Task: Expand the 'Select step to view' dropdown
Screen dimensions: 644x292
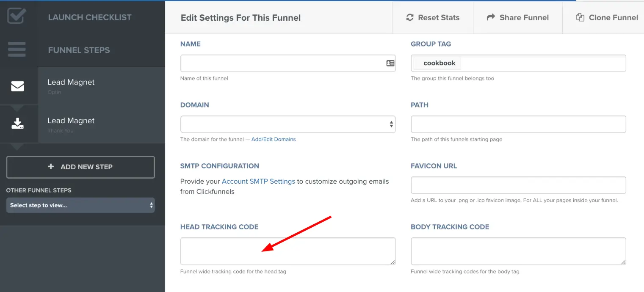Action: pos(80,205)
